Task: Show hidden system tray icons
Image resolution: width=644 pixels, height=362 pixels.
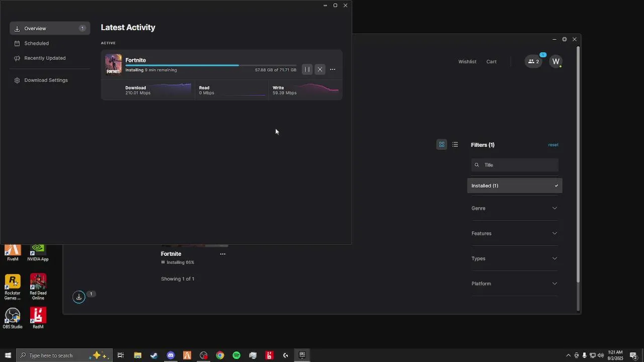Action: 569,355
